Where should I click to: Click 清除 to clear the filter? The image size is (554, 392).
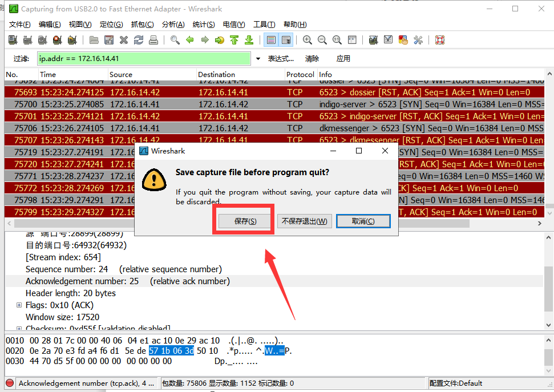312,59
